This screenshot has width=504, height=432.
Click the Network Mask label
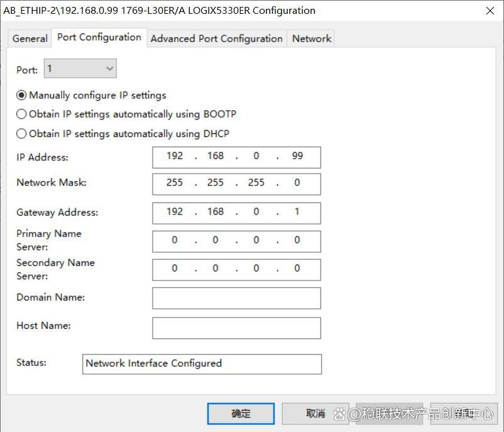pos(52,182)
